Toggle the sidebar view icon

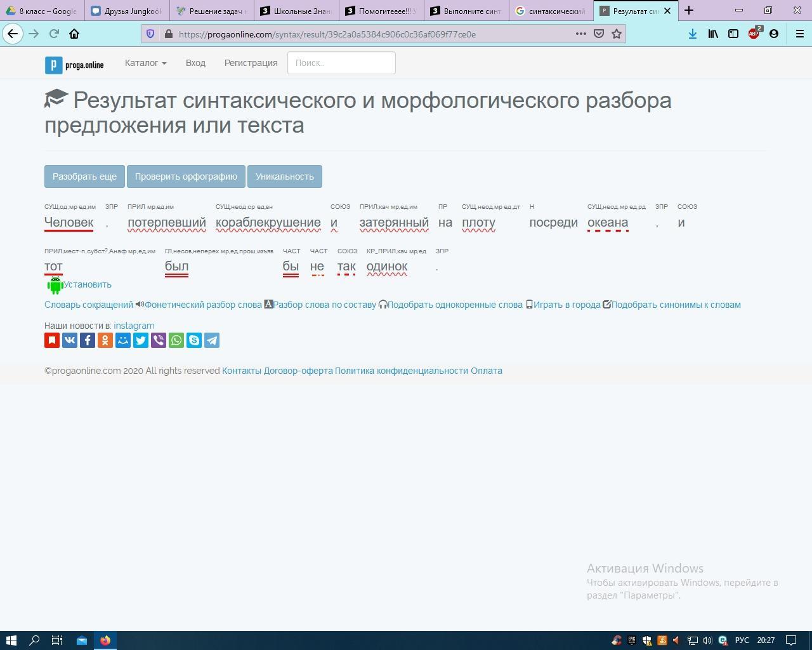(733, 34)
